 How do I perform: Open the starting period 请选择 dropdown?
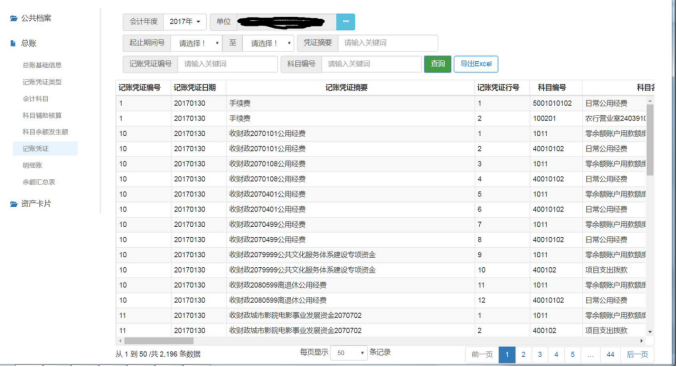196,43
